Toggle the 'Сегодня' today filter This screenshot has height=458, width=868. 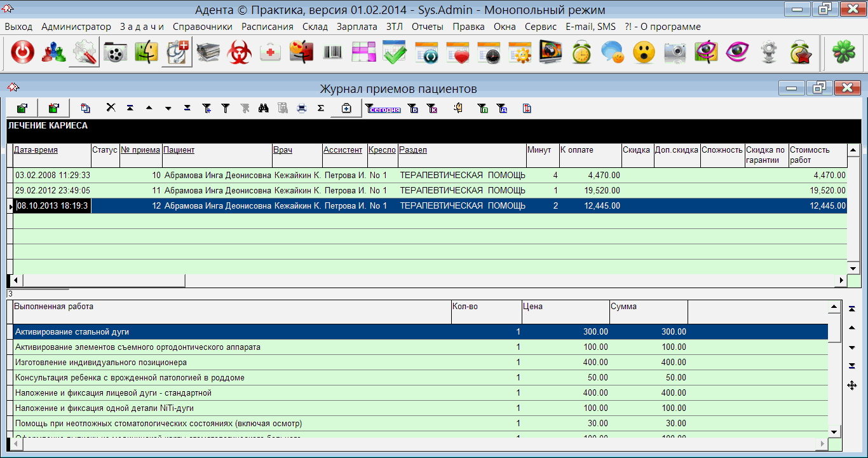(x=384, y=109)
